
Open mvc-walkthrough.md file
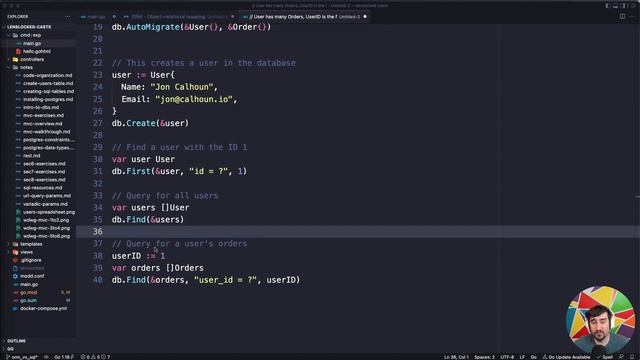47,132
